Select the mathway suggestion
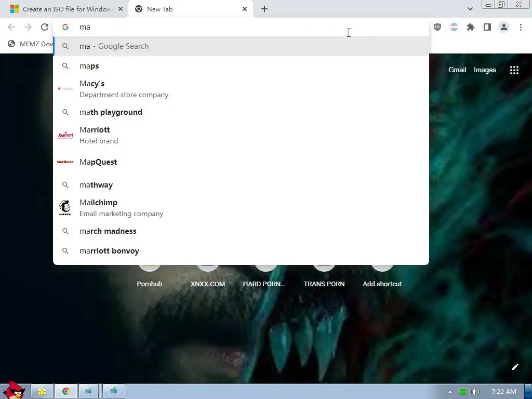The image size is (532, 399). 241,185
